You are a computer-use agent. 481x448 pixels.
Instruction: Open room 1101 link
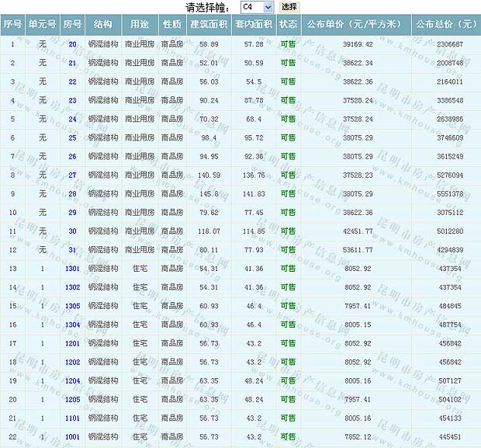[x=72, y=418]
